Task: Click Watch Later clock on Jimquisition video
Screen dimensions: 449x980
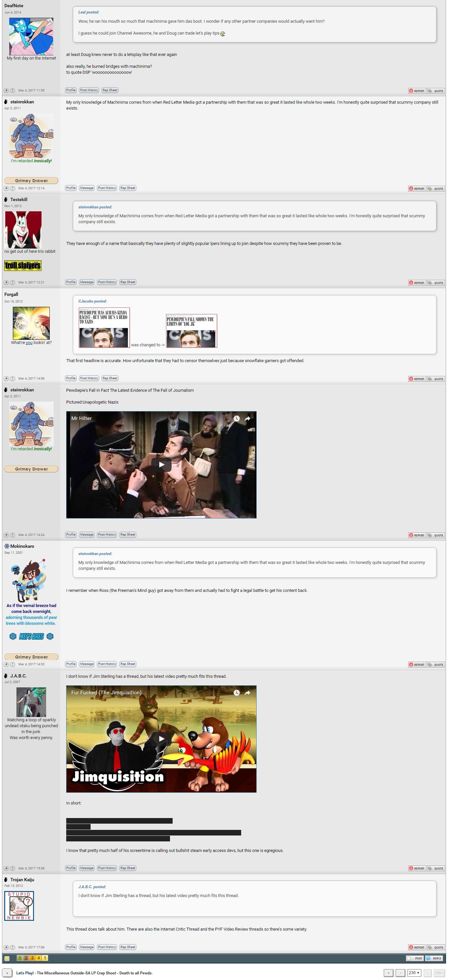Action: (237, 693)
